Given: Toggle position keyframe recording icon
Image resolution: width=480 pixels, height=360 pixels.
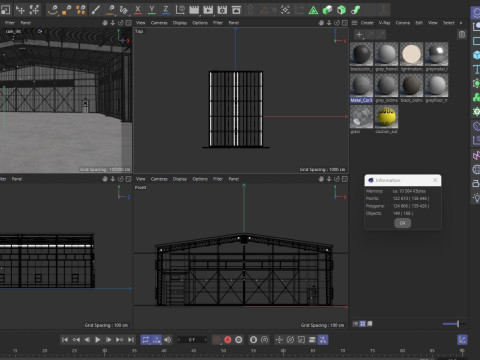Looking at the screenshot, I should (279, 340).
